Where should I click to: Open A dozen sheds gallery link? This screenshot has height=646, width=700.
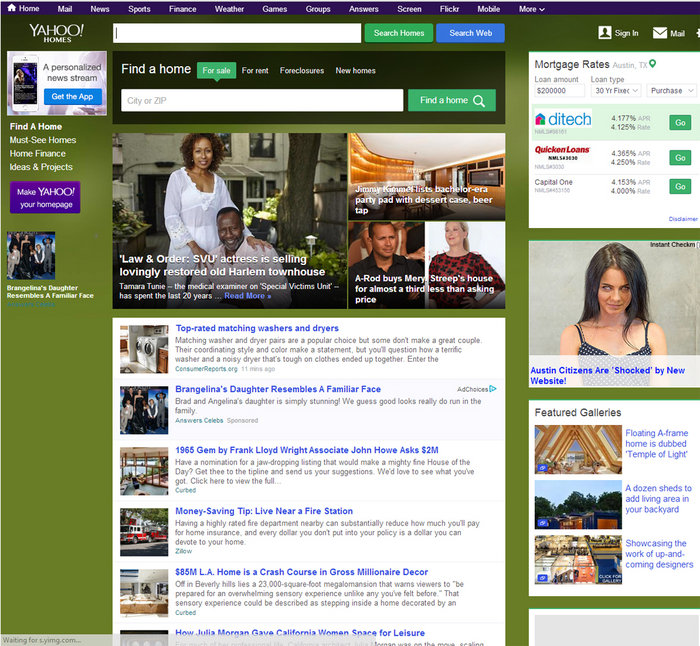pyautogui.click(x=658, y=499)
